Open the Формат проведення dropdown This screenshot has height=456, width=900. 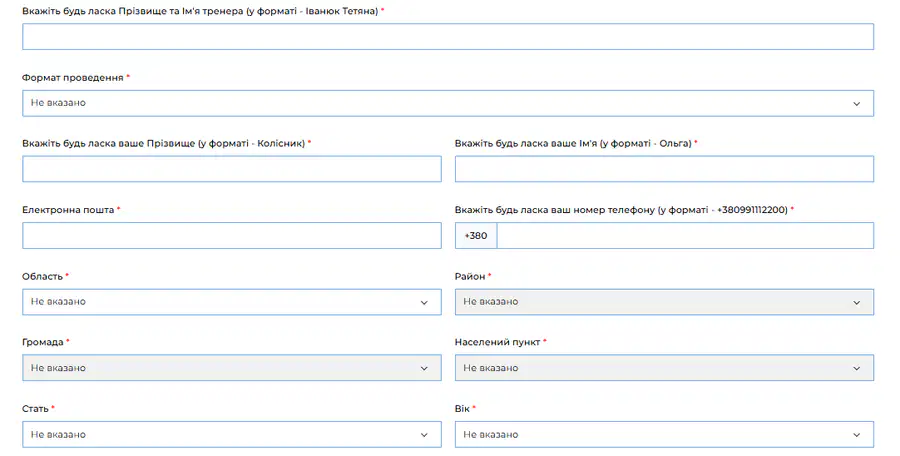pos(448,103)
